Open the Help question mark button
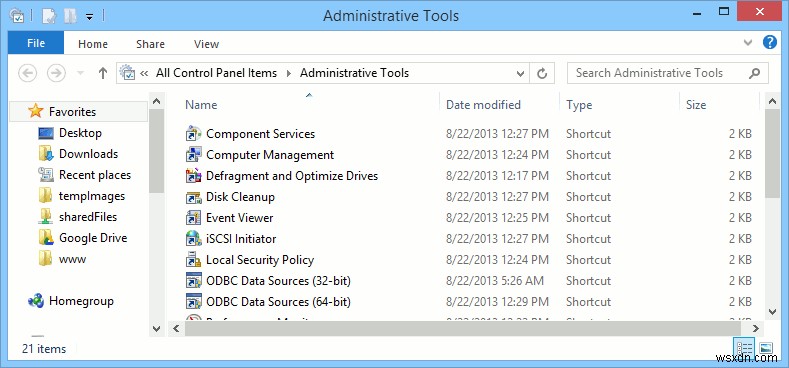Screen dimensions: 789x368 click(x=770, y=42)
